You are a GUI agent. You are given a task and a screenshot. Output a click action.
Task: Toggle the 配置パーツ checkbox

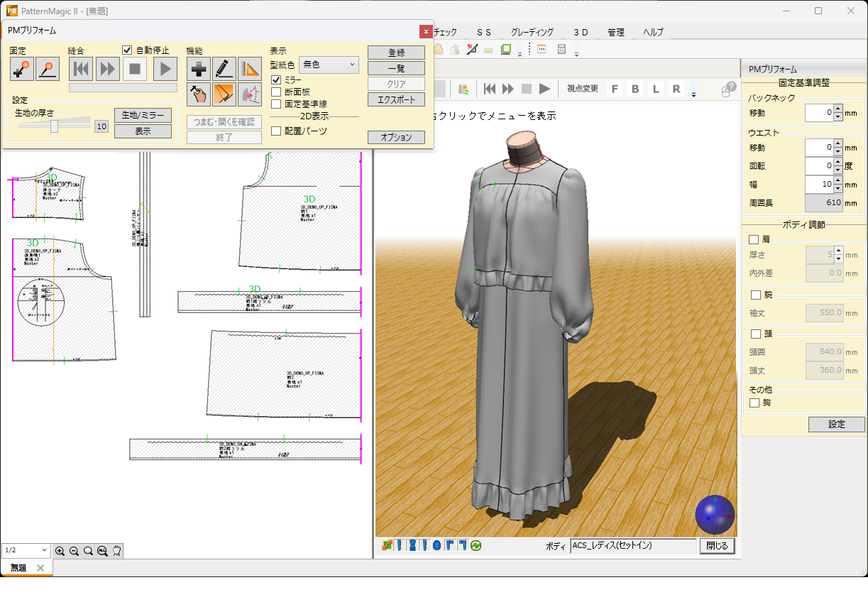[277, 131]
